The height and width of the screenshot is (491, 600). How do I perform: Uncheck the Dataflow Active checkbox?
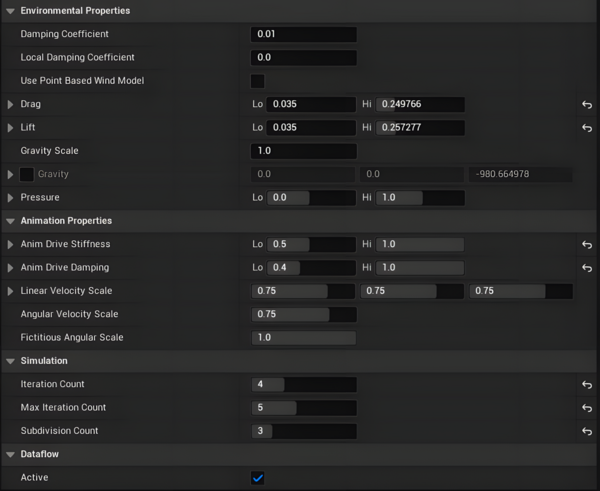258,478
